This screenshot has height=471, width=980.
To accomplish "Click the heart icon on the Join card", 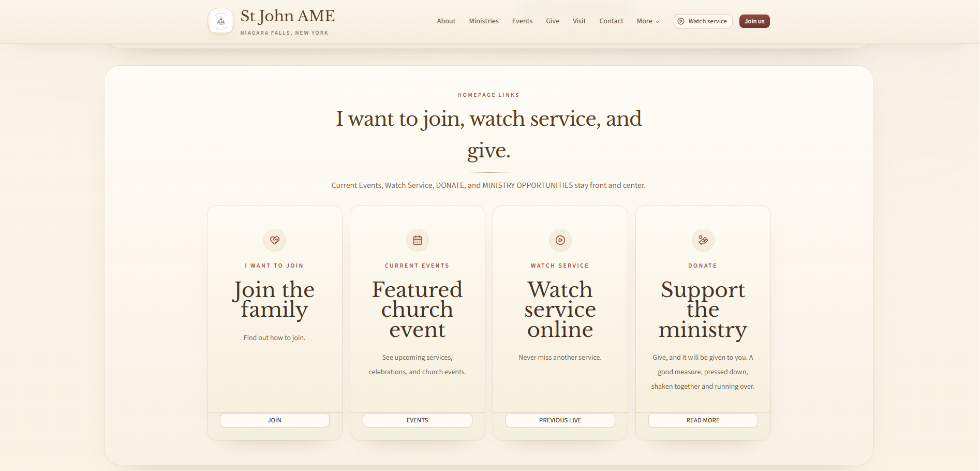I will [274, 240].
